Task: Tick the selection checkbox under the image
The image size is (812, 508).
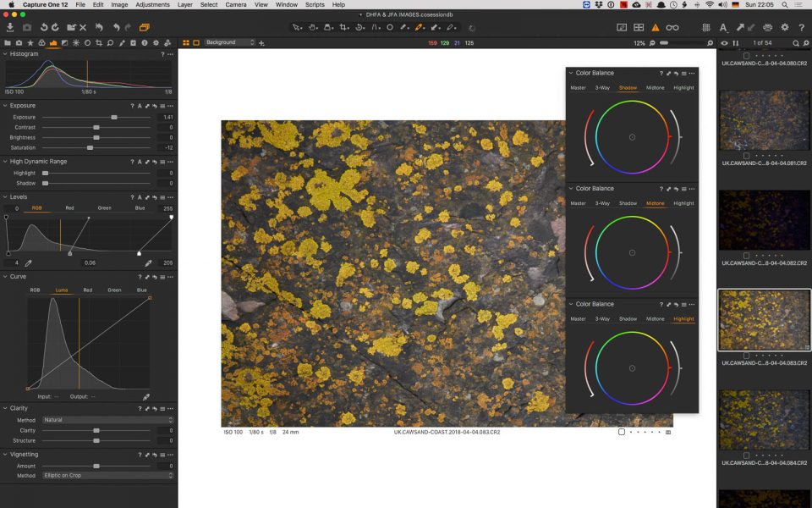Action: [x=622, y=432]
